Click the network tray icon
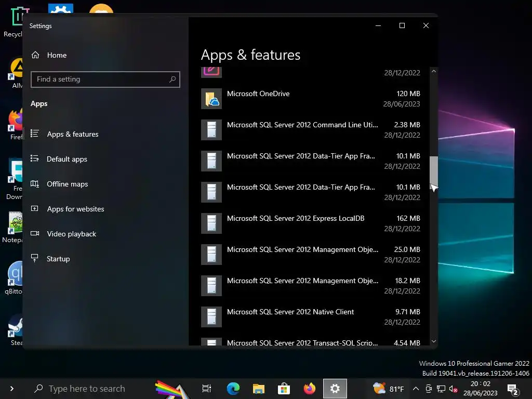Screen dimensions: 532x399 pos(441,389)
